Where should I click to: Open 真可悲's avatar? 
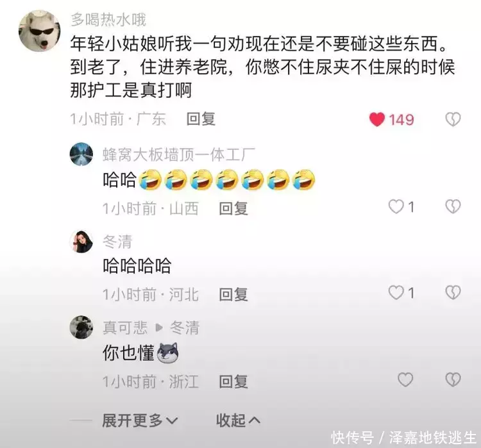(81, 327)
